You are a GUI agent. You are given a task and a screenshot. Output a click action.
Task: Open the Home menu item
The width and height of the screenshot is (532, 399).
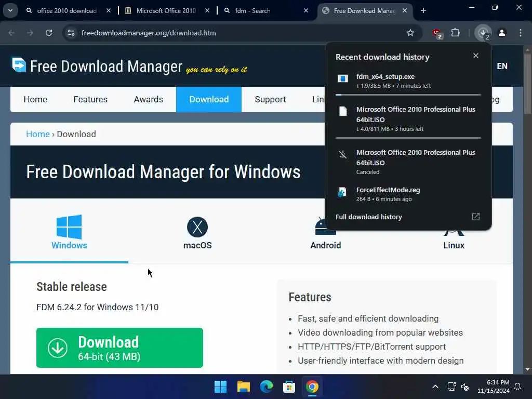tap(35, 99)
